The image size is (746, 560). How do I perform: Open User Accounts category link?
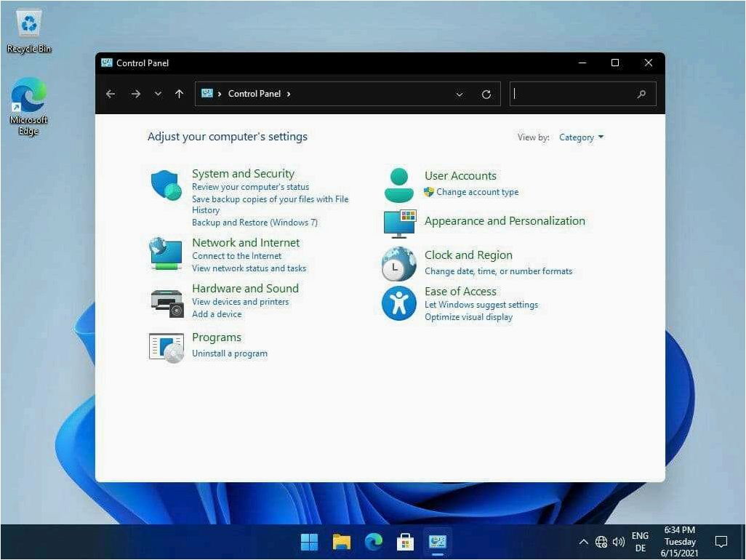point(460,176)
